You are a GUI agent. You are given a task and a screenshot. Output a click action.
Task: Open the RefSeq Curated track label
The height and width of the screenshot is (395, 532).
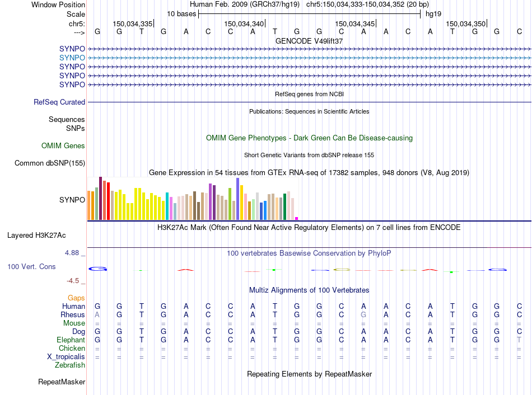59,102
